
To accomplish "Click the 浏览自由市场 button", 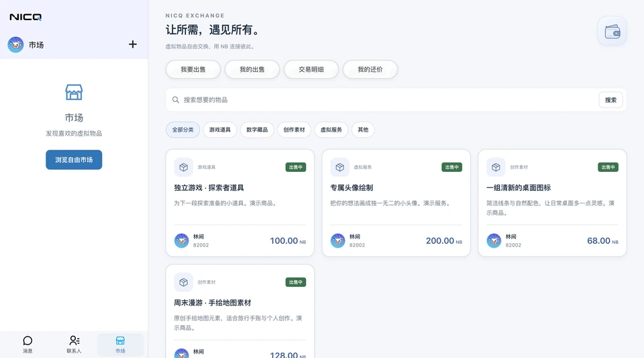I will (x=74, y=160).
